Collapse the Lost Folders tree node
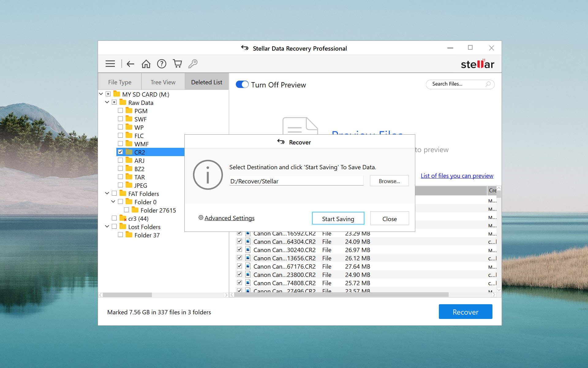Viewport: 588px width, 368px height. coord(107,226)
